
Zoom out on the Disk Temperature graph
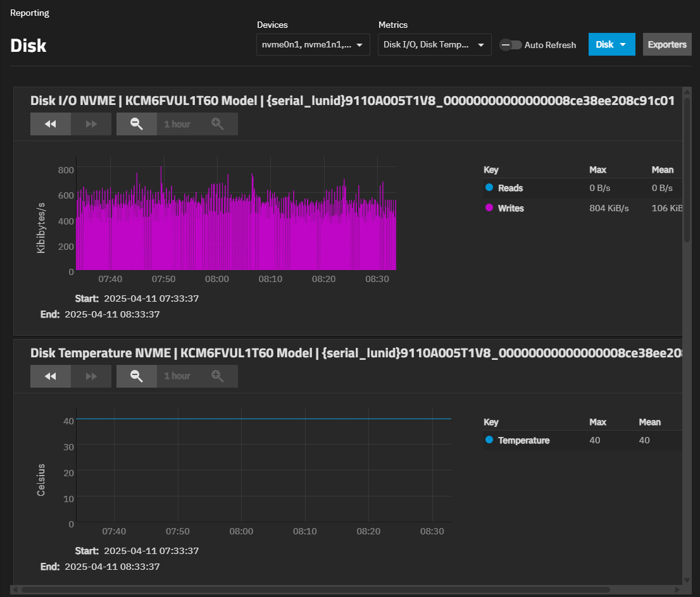tap(137, 376)
